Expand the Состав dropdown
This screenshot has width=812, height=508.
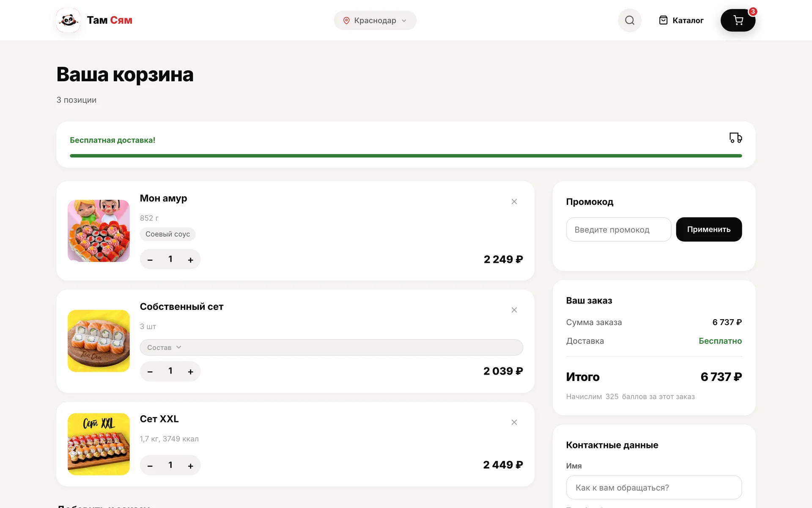331,347
